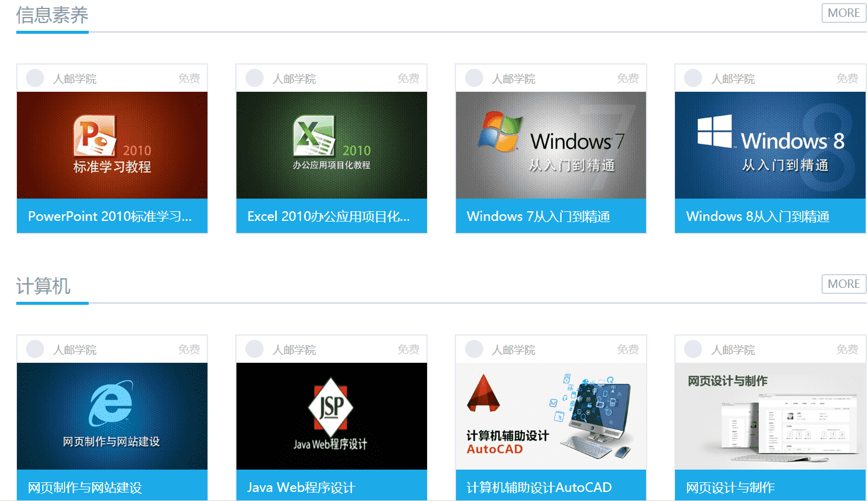Open MORE link for 计算机 section
This screenshot has width=868, height=501.
[x=844, y=284]
